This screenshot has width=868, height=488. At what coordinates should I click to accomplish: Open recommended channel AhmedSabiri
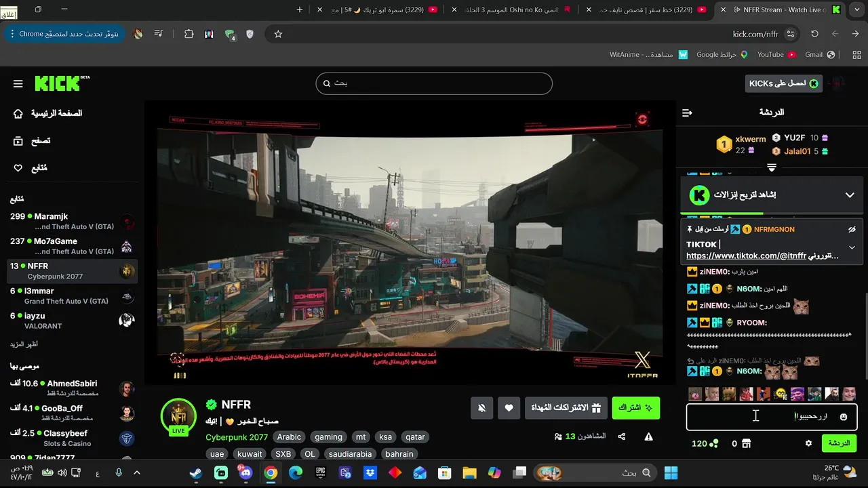point(72,388)
